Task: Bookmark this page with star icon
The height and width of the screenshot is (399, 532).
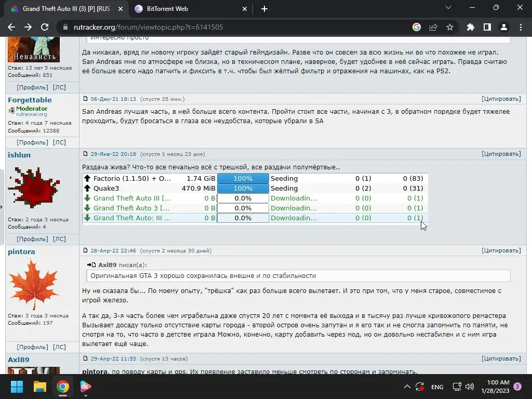Action: coord(450,27)
